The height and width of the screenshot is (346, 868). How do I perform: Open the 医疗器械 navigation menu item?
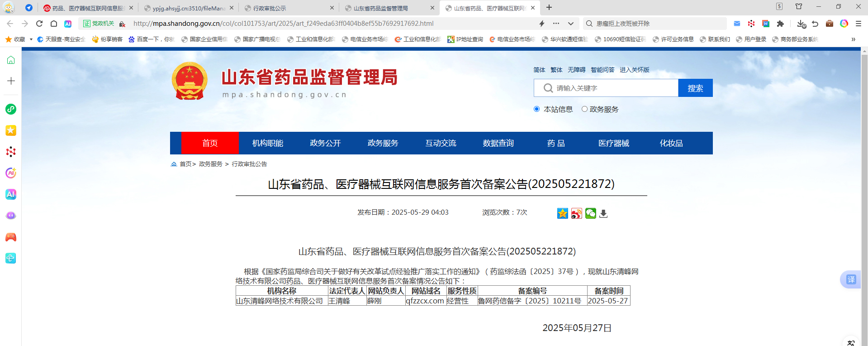click(x=613, y=143)
